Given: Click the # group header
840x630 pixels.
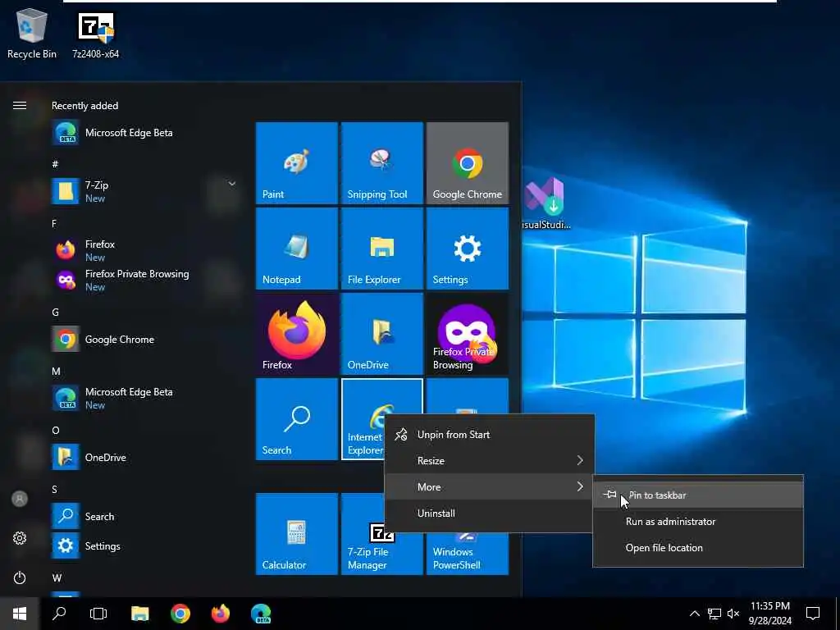Looking at the screenshot, I should 55,164.
